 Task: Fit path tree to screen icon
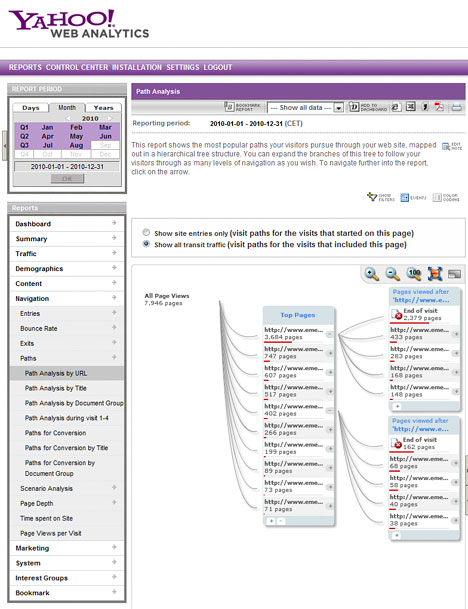coord(435,274)
